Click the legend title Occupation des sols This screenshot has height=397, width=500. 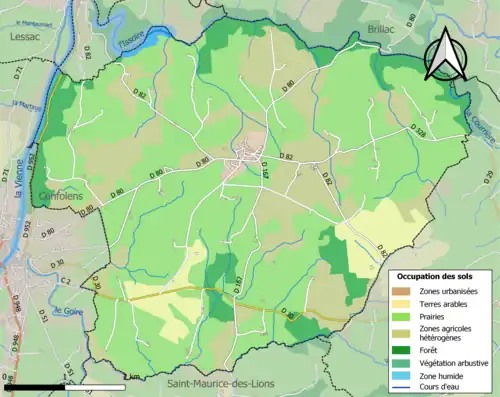pos(434,276)
